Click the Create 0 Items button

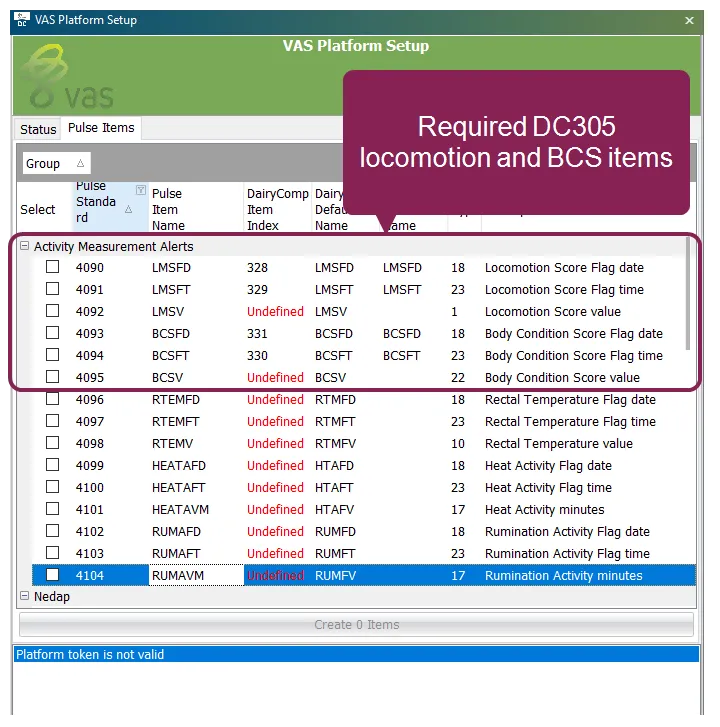[x=356, y=625]
